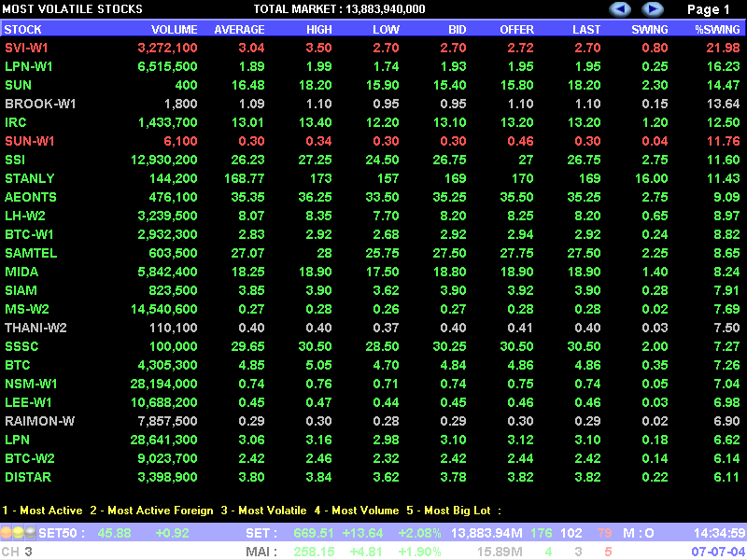Click the 6.11 %SWING value for DISTAR

point(726,477)
